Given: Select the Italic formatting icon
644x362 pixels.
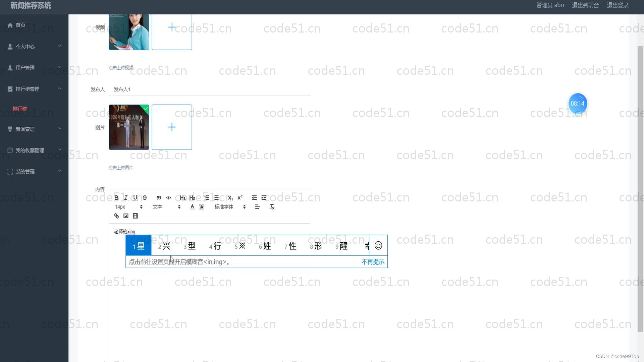Looking at the screenshot, I should tap(126, 197).
